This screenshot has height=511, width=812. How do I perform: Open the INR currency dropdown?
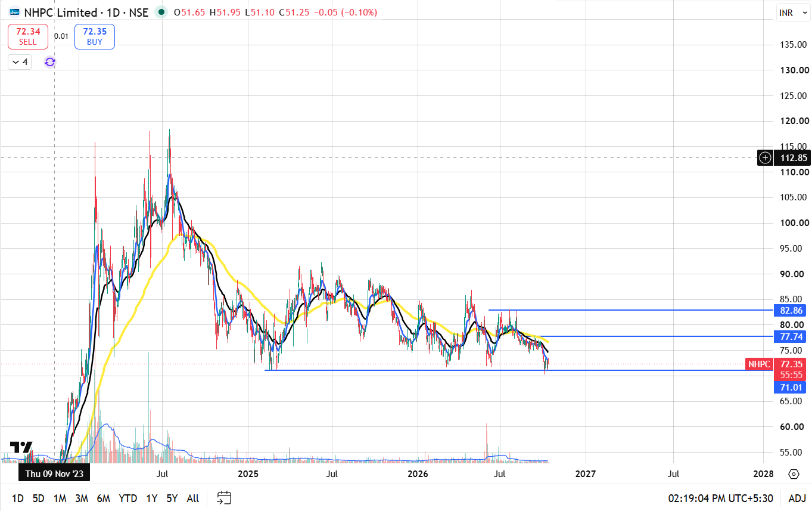792,13
